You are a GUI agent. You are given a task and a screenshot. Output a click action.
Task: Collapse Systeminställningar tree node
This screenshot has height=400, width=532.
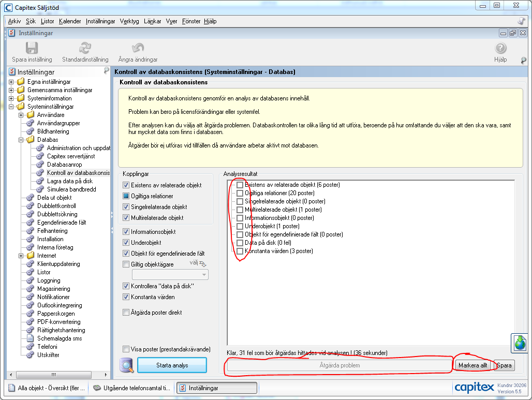pyautogui.click(x=11, y=107)
